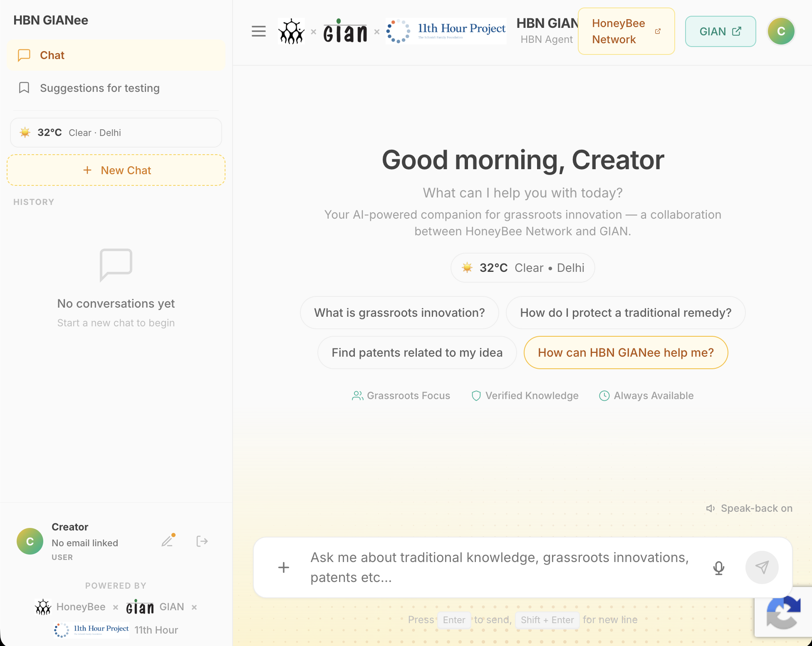Edit profile with the pencil icon
This screenshot has width=812, height=646.
point(168,541)
